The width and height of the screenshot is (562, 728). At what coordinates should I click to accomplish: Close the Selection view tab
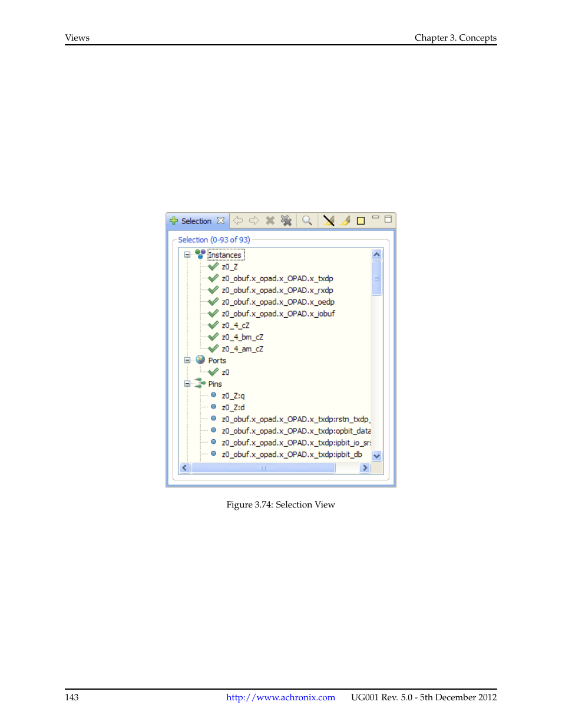[220, 220]
